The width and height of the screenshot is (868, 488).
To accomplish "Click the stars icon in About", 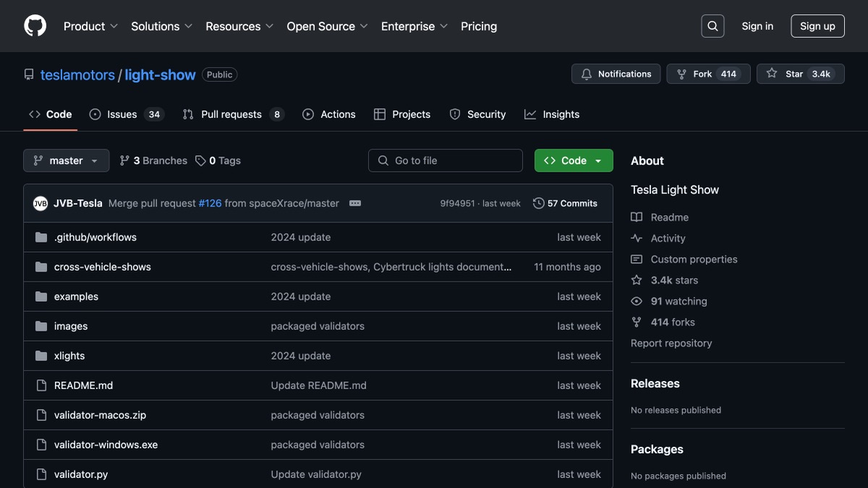I will 637,280.
